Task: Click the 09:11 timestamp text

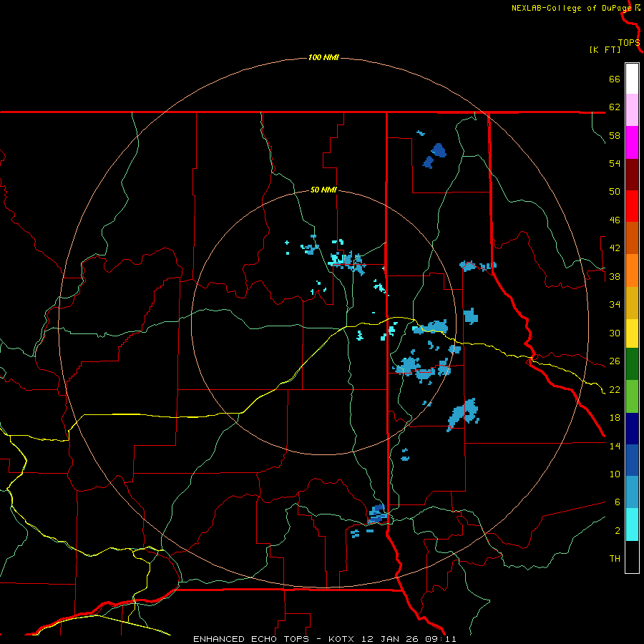Action: (441, 639)
